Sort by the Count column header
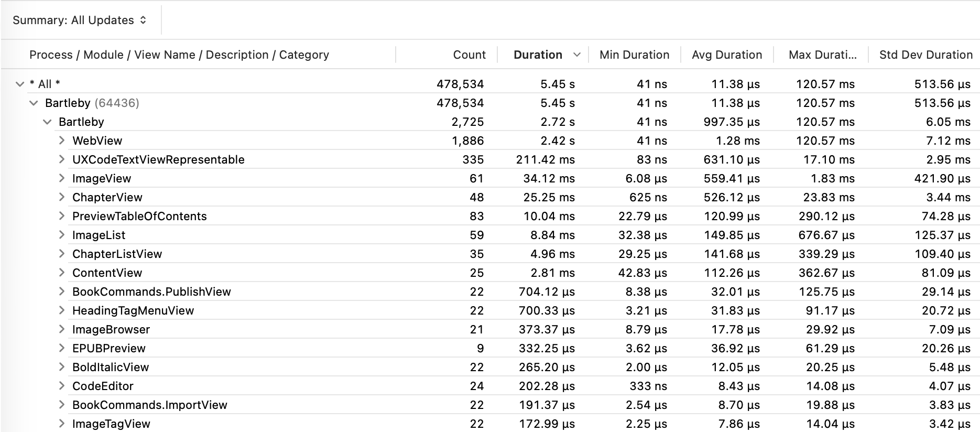 click(x=469, y=55)
